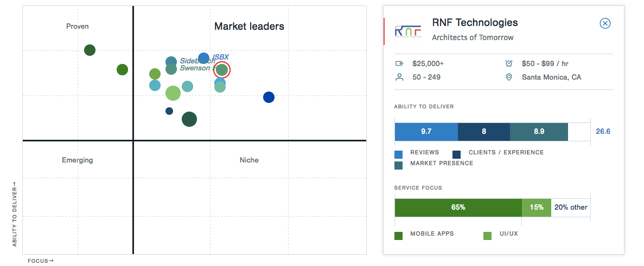
Task: Click the Sidebench company name label
Action: tap(197, 61)
